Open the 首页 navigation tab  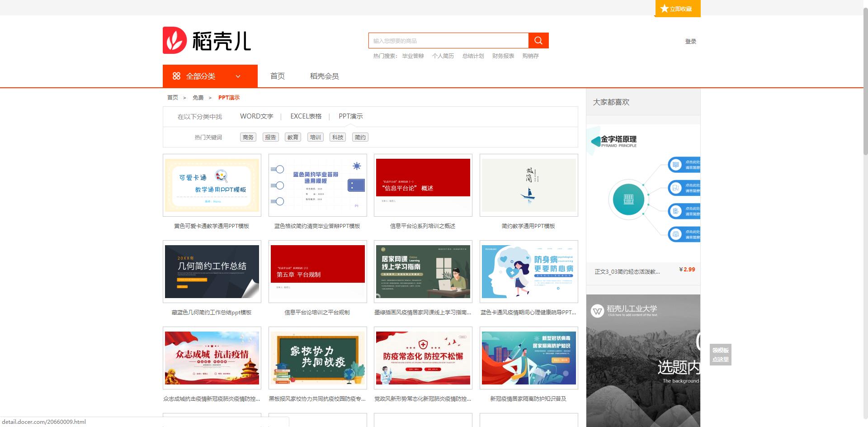277,76
